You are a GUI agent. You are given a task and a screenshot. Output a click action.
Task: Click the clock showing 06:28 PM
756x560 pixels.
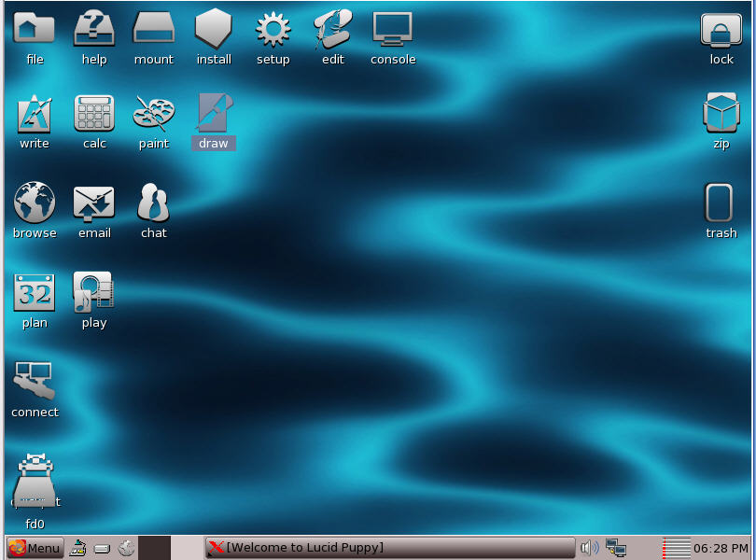[721, 548]
